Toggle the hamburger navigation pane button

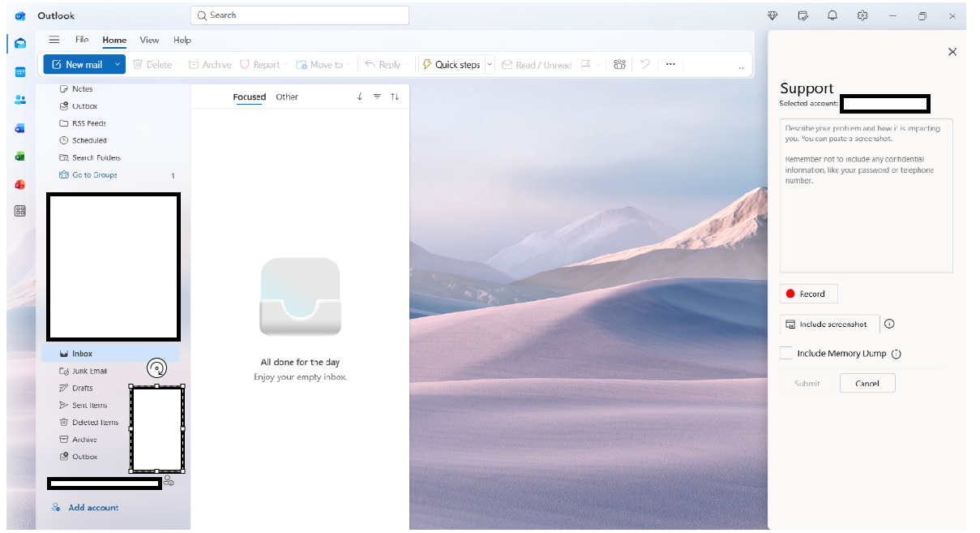(x=54, y=40)
